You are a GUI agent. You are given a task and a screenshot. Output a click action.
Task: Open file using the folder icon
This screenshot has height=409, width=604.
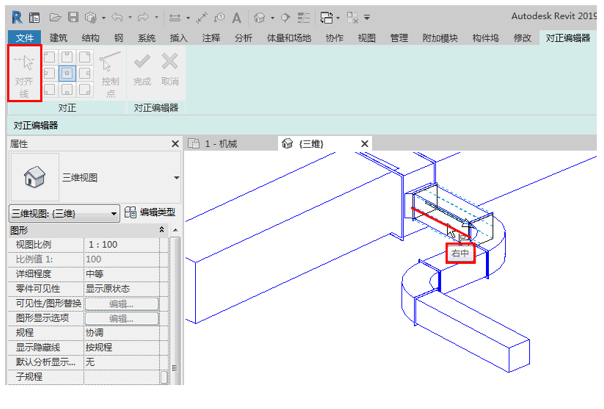coord(55,17)
